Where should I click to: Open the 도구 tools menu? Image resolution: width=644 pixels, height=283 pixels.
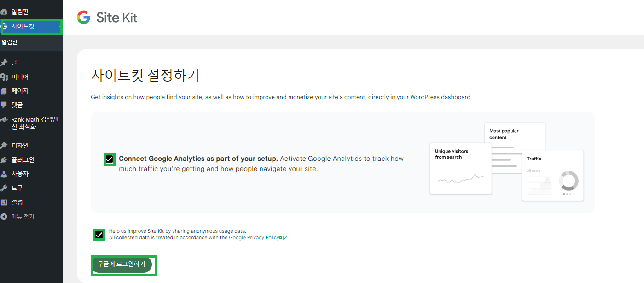pyautogui.click(x=31, y=188)
